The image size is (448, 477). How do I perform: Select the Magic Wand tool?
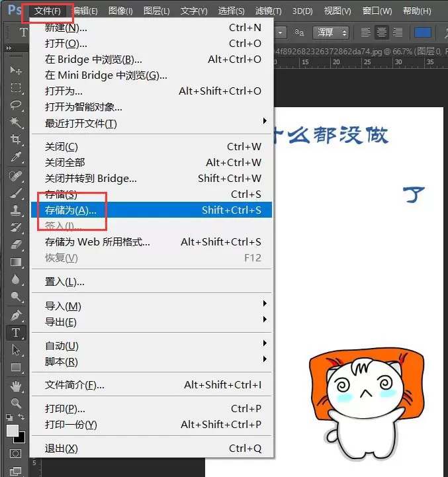coord(15,122)
